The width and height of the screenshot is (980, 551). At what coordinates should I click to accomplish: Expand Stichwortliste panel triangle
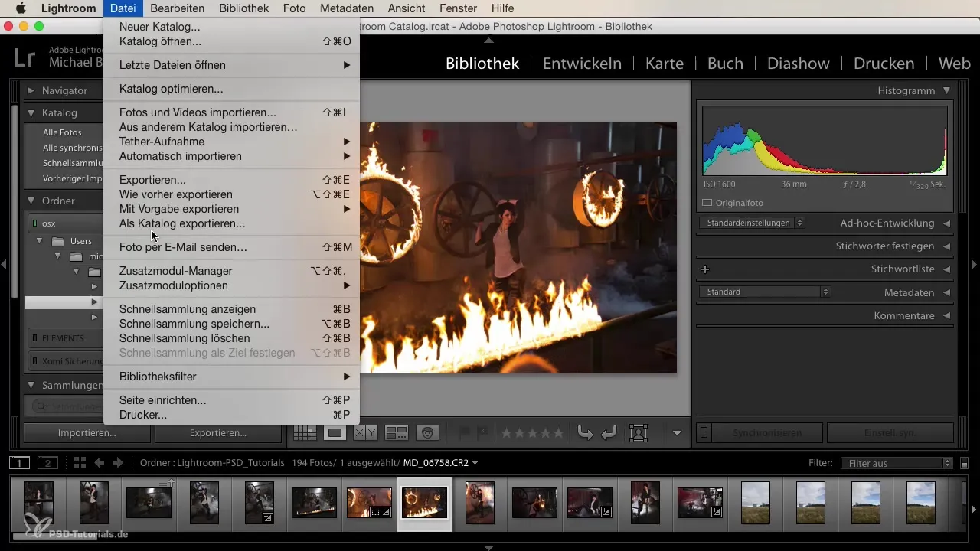947,269
